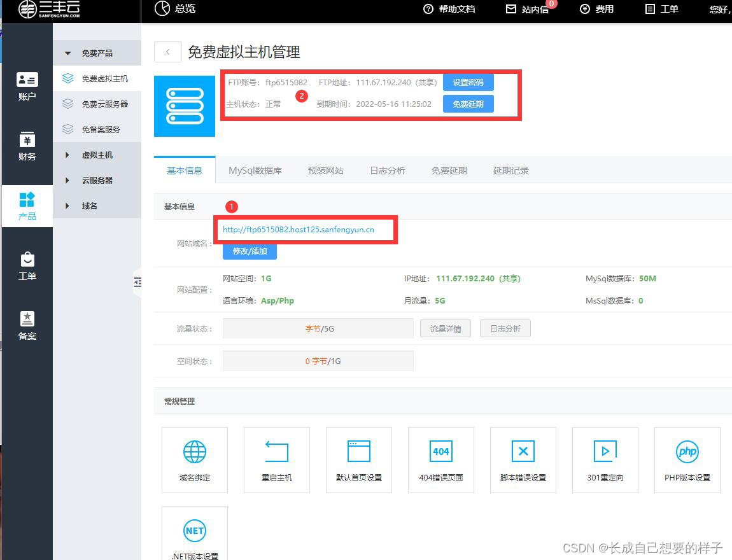Viewport: 732px width, 560px height.
Task: Open the 域名绑定 globe icon
Action: coord(195,451)
